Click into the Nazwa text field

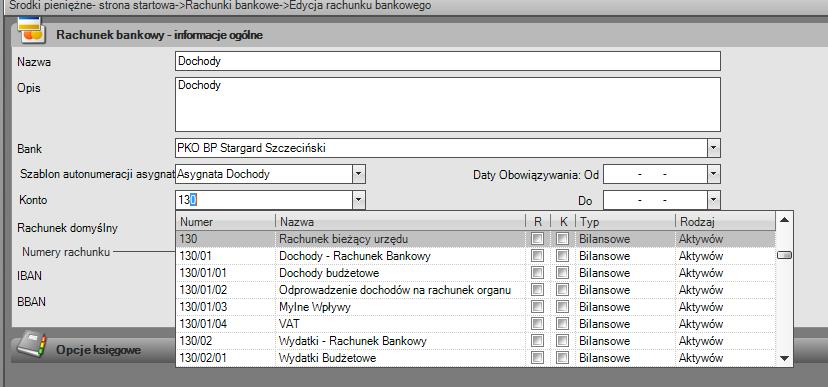click(448, 61)
